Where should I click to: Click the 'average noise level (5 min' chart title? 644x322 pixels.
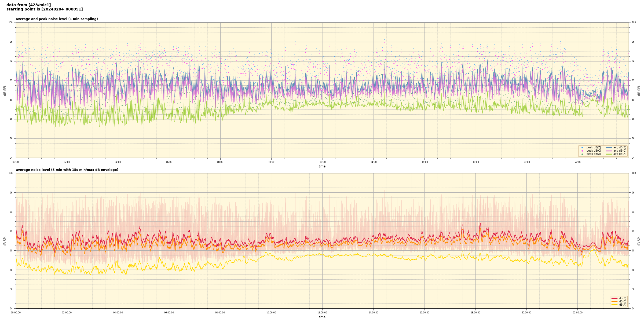pyautogui.click(x=67, y=170)
